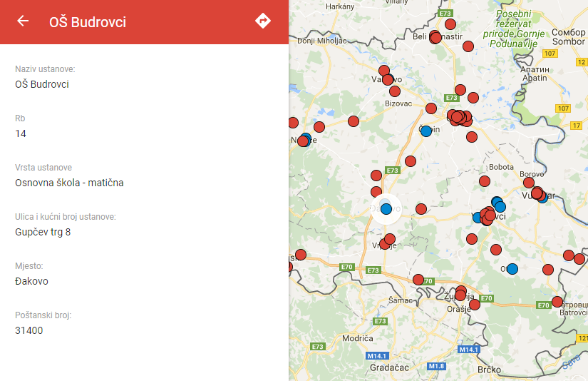Click the red marker cluster at Vinkovci
The image size is (588, 381).
point(488,216)
